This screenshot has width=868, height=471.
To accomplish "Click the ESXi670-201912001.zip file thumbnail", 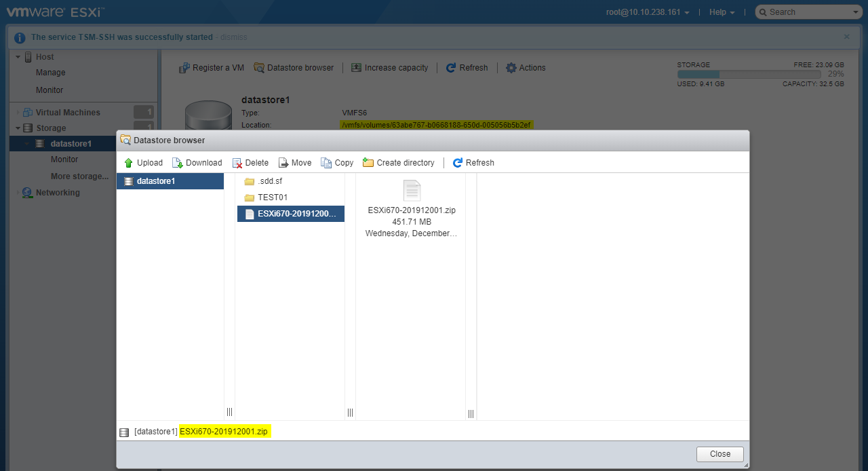I will 412,191.
